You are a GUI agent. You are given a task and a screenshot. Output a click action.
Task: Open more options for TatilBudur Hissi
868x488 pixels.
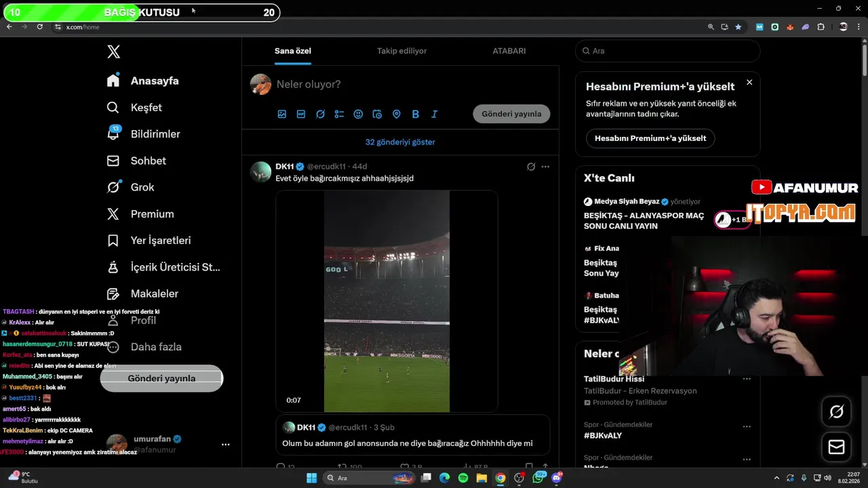coord(747,379)
